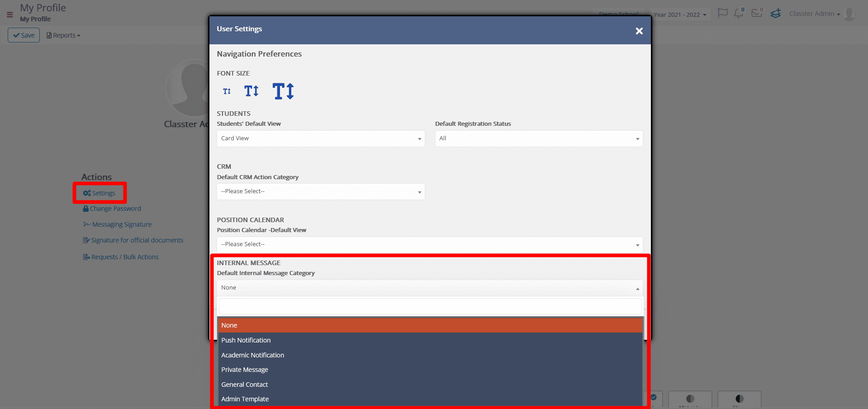The height and width of the screenshot is (409, 868).
Task: Open the Position Calendar Default View dropdown
Action: point(430,244)
